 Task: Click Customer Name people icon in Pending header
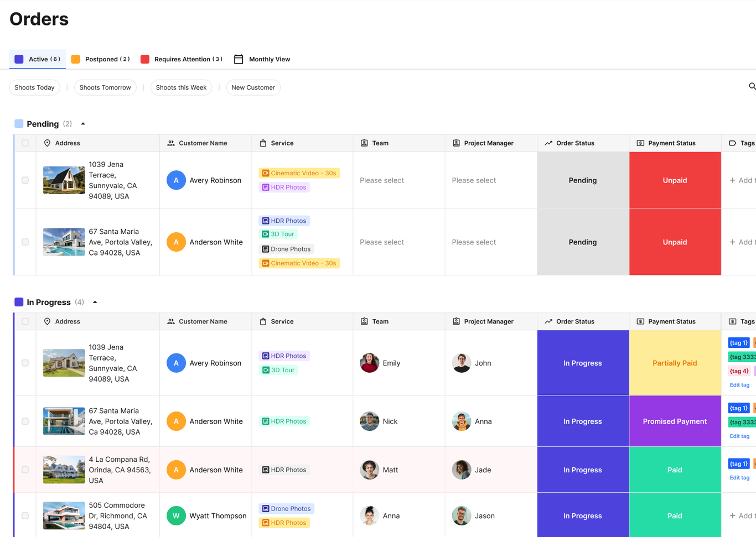pyautogui.click(x=171, y=143)
